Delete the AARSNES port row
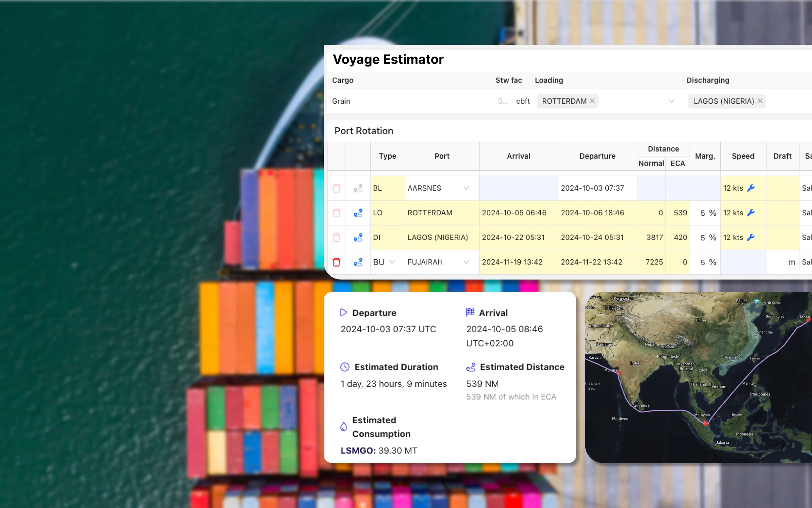The image size is (812, 508). [336, 188]
